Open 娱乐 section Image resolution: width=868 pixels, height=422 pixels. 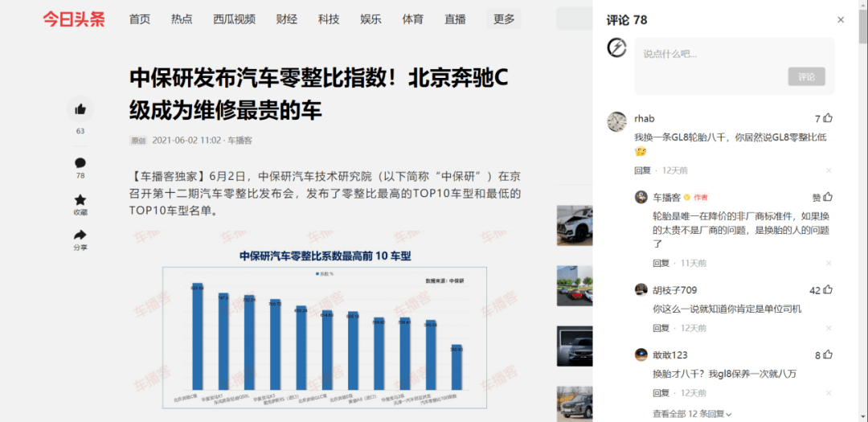tap(371, 19)
